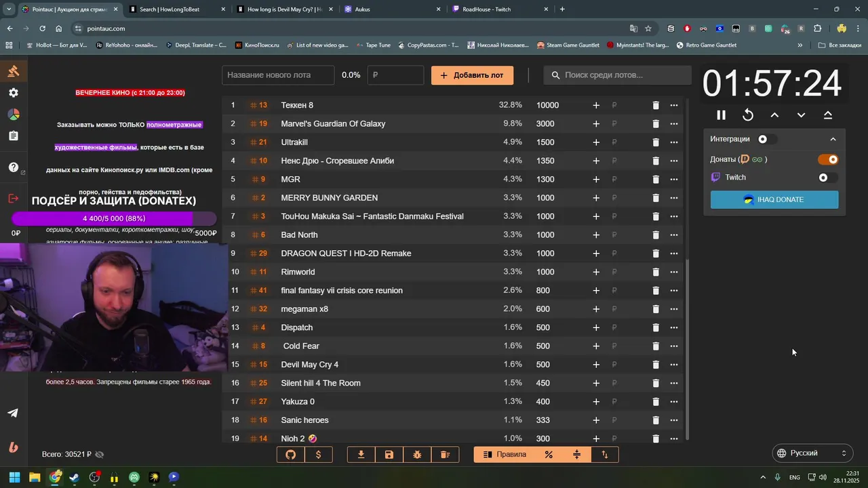
Task: Open more options for Devil May Cry 4
Action: click(x=673, y=365)
